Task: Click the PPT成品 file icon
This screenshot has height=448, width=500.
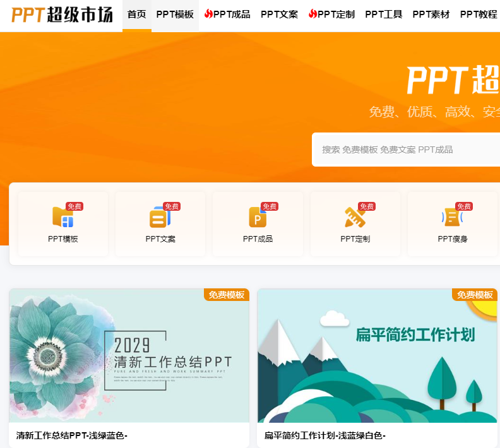Action: click(258, 217)
